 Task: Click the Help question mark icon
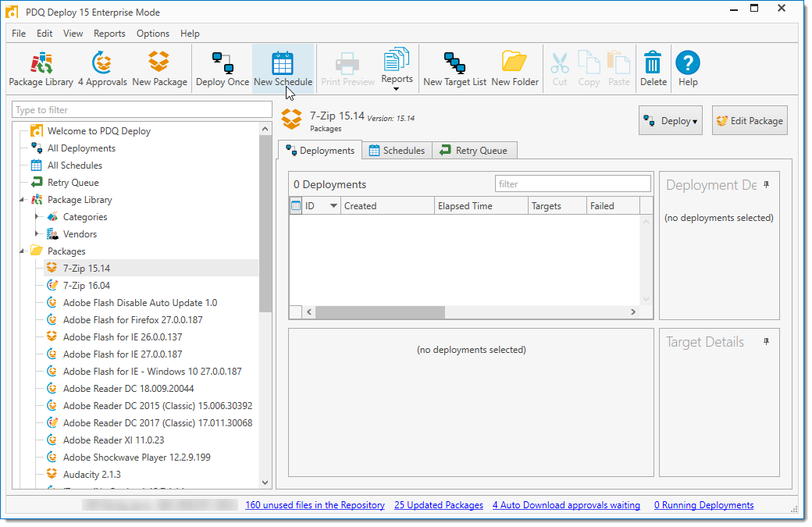[x=688, y=62]
